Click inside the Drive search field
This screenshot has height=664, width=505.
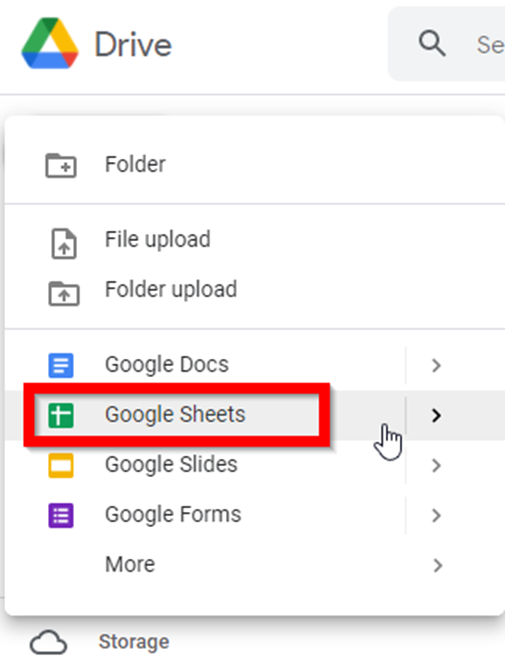click(447, 44)
